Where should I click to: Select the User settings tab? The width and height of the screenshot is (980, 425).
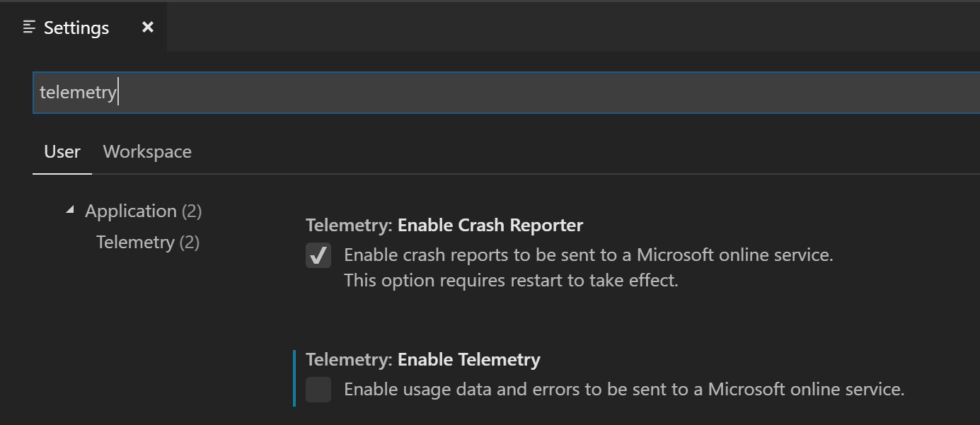click(62, 151)
